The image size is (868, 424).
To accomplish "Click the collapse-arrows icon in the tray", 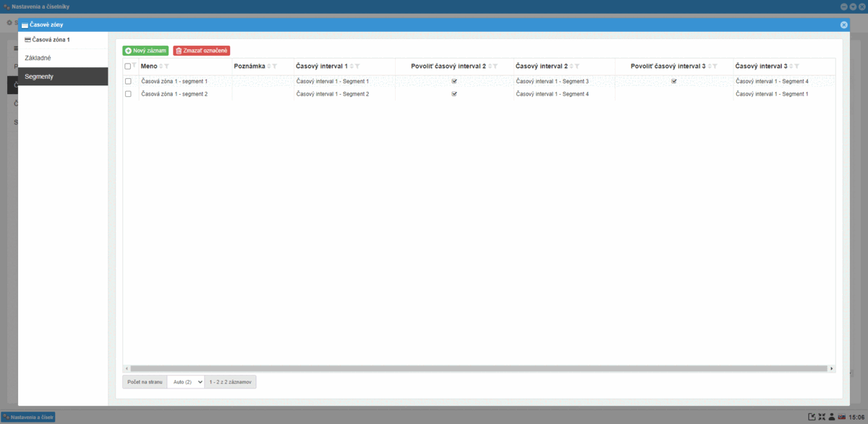I will (822, 417).
